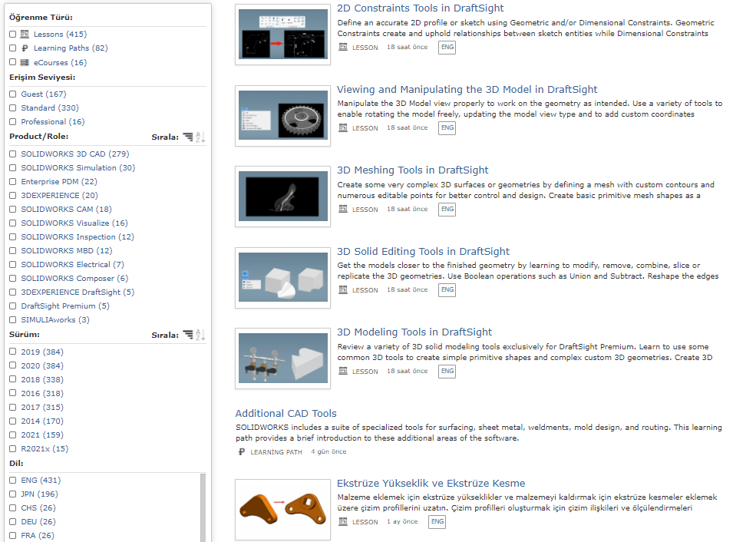Open the gear thumbnail for Viewing and Manipulating
The height and width of the screenshot is (542, 756).
(x=282, y=116)
